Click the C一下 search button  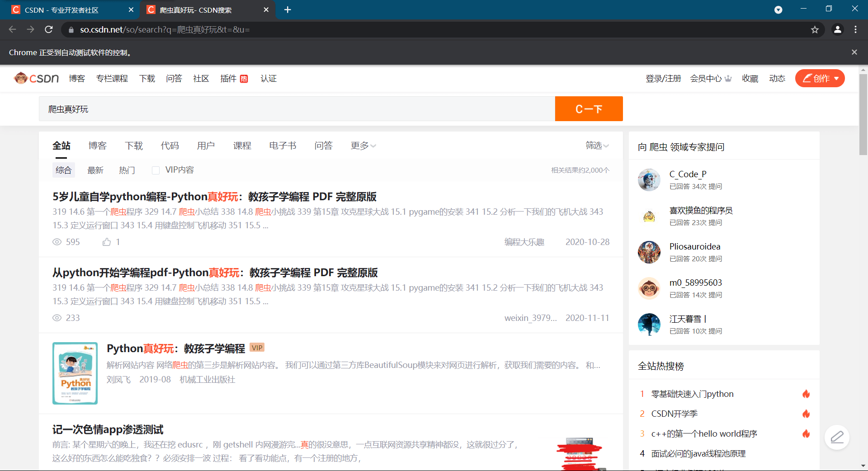589,108
